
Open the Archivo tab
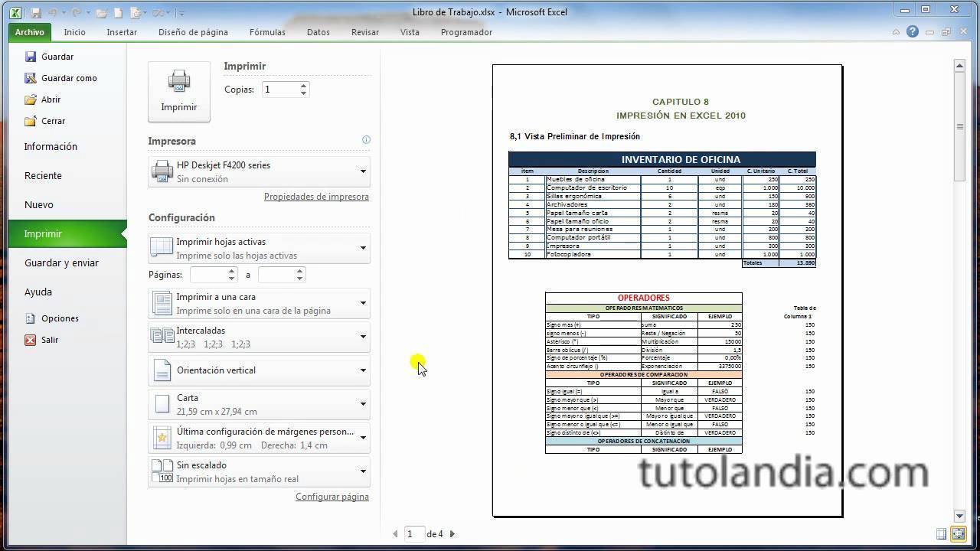pos(30,32)
